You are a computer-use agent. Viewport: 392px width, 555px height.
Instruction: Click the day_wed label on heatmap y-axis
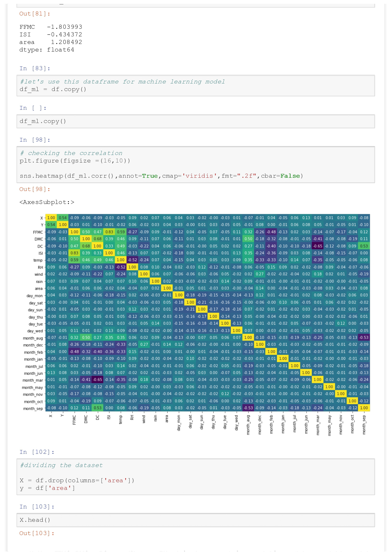[35, 331]
